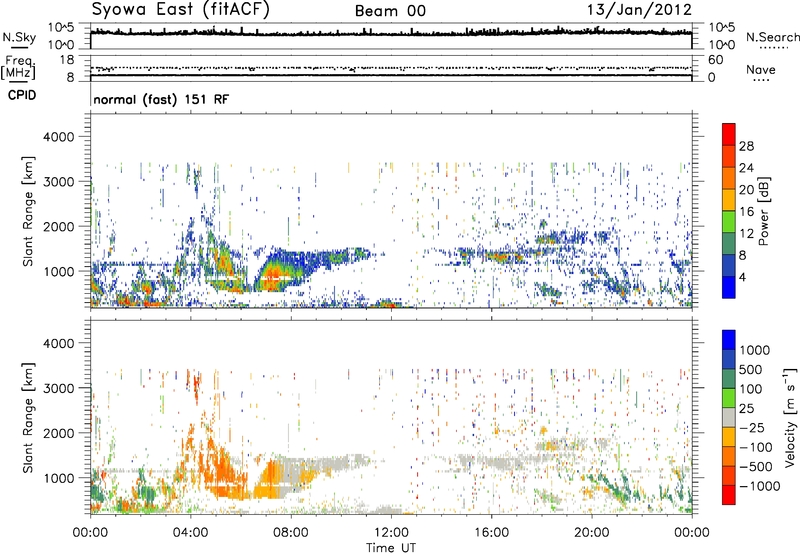Image resolution: width=800 pixels, height=554 pixels.
Task: Click the 20:00 time axis label
Action: [591, 533]
